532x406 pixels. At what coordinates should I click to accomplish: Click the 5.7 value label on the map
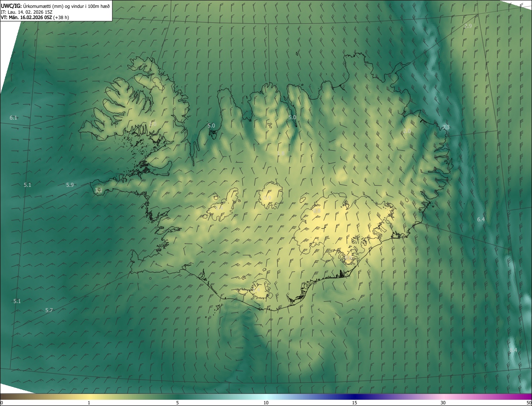tap(49, 310)
